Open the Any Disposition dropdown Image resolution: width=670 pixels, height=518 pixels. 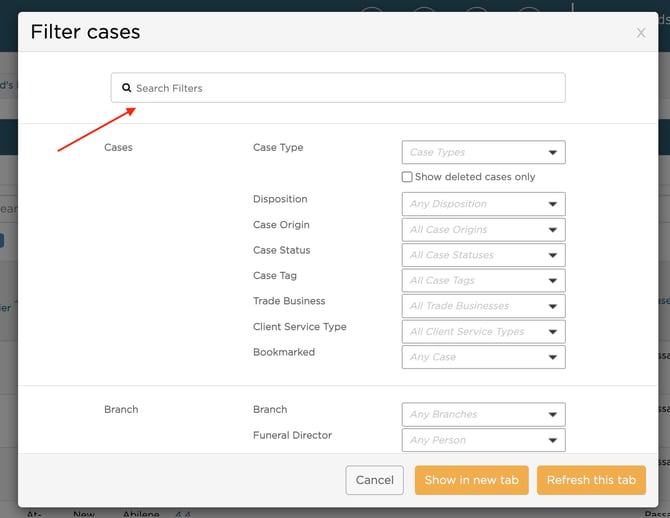tap(483, 204)
